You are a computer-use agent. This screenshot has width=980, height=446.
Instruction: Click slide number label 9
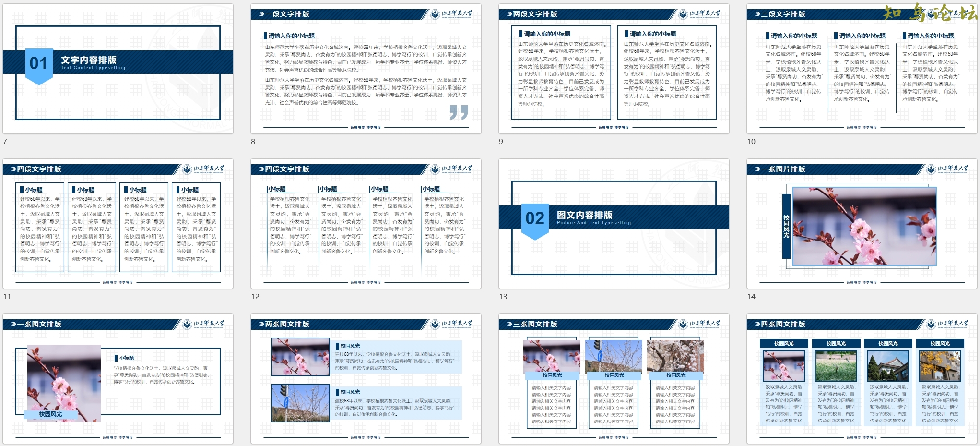click(x=501, y=142)
